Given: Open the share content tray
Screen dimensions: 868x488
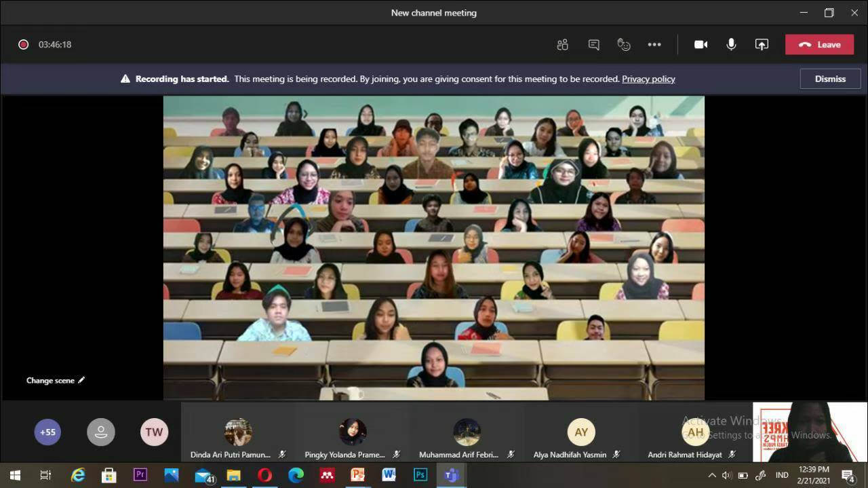Looking at the screenshot, I should (762, 45).
